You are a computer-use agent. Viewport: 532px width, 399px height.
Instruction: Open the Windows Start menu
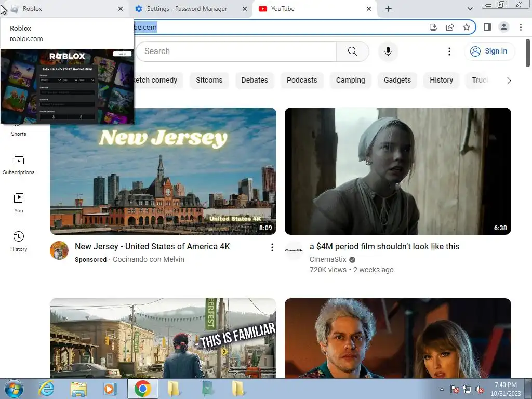click(x=14, y=389)
